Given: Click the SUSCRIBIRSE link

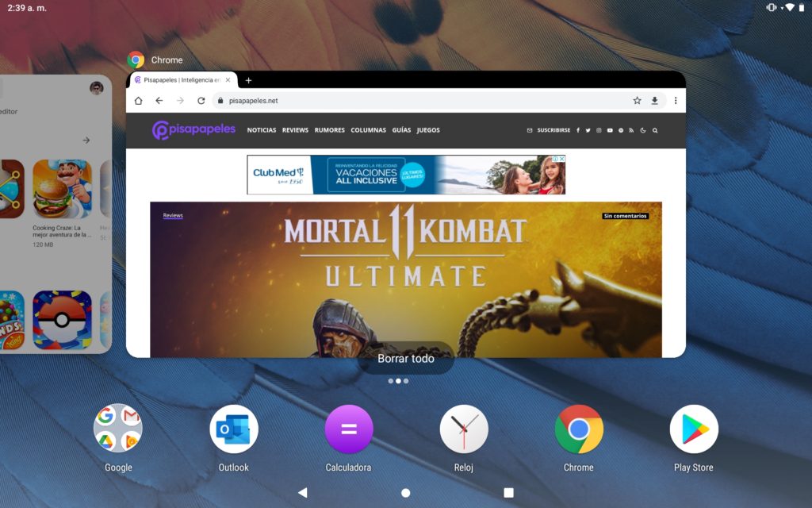Looking at the screenshot, I should [x=553, y=130].
